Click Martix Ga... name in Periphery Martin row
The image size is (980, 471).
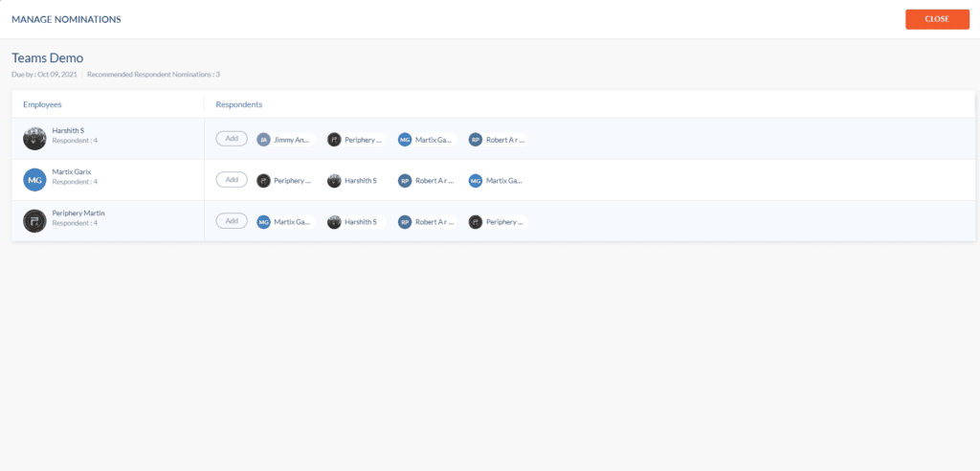click(x=292, y=222)
